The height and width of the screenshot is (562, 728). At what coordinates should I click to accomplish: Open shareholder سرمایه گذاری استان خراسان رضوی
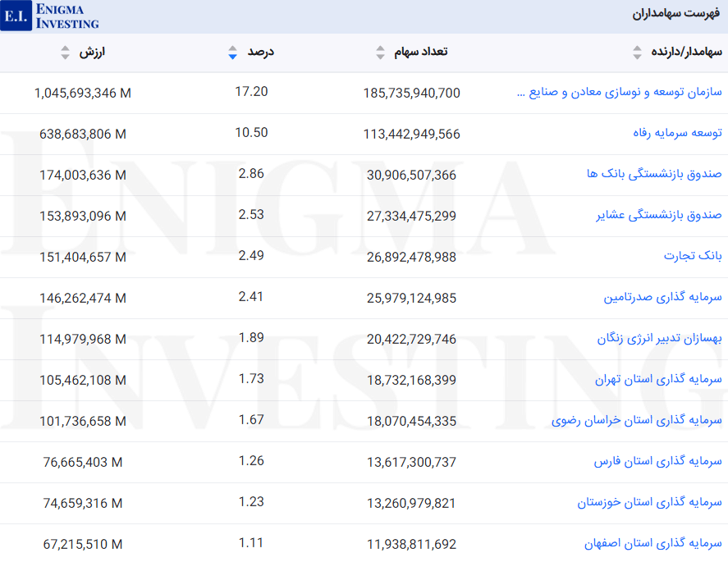(x=637, y=420)
